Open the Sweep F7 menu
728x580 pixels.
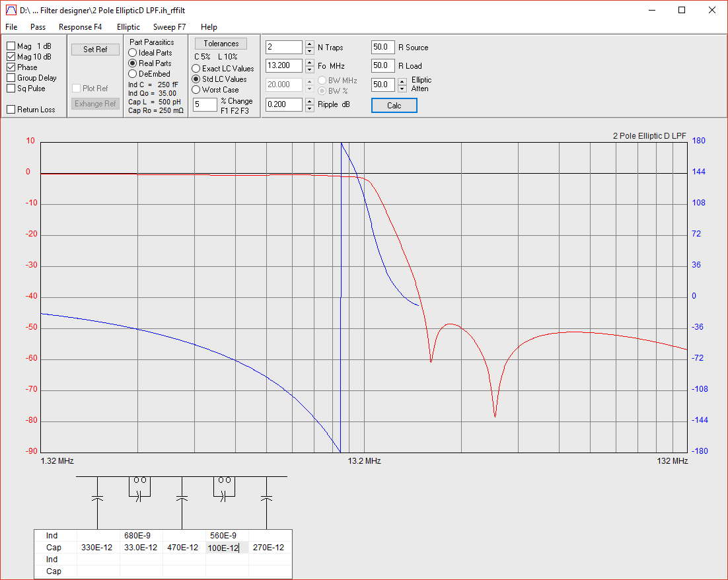tap(169, 27)
